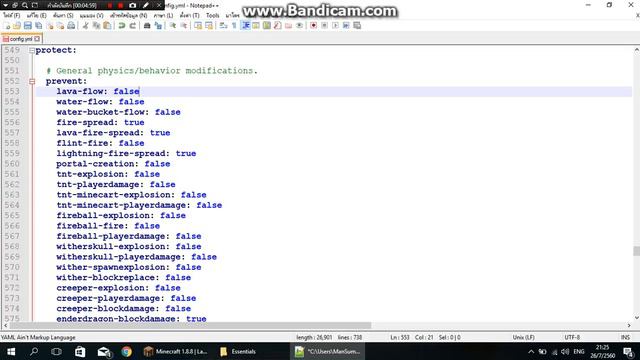The height and width of the screenshot is (360, 640).
Task: Toggle Show All Characters pilcrow icon
Action: coord(234,26)
